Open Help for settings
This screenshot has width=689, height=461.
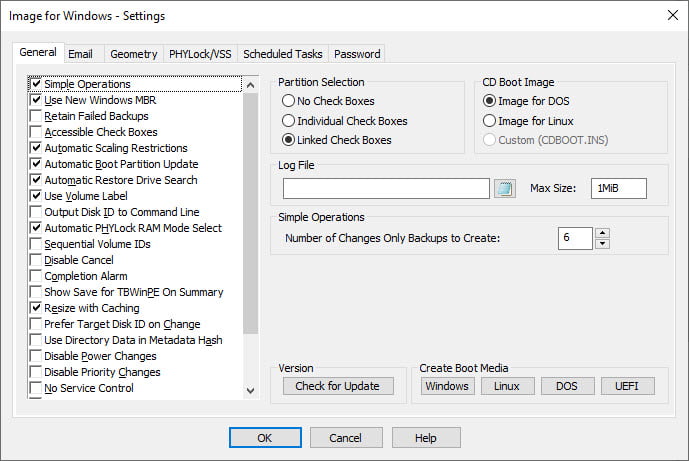pos(426,438)
